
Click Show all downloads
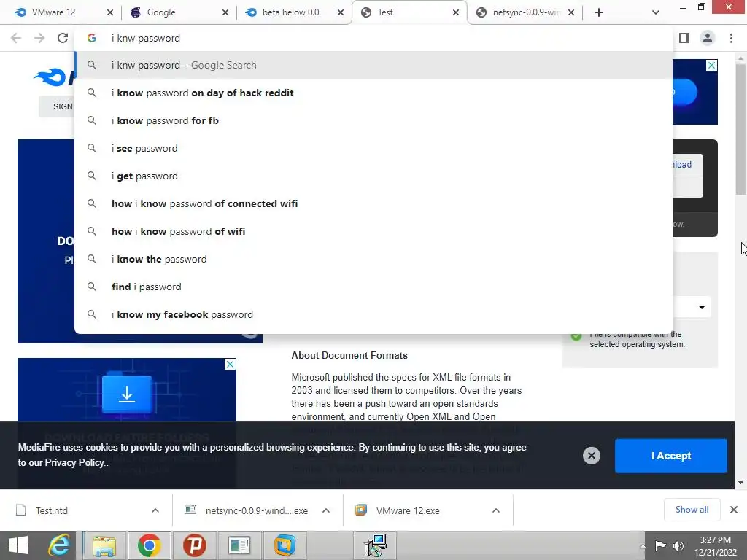tap(692, 510)
